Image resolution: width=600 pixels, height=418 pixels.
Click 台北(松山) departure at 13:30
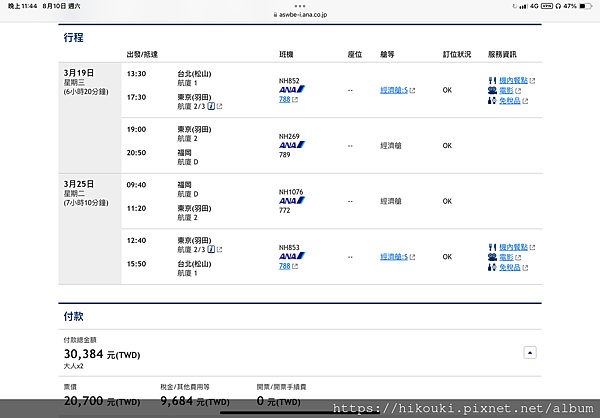point(194,73)
